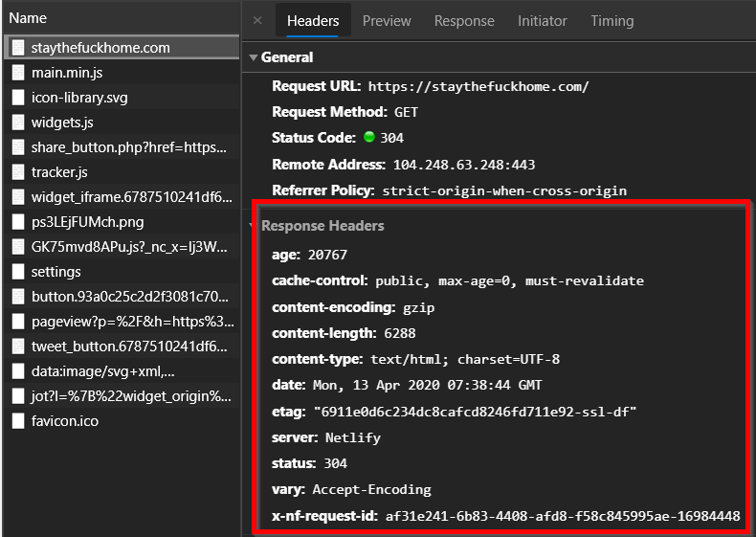Click the ps3LEjFUMch.png file icon
756x537 pixels.
(x=18, y=222)
